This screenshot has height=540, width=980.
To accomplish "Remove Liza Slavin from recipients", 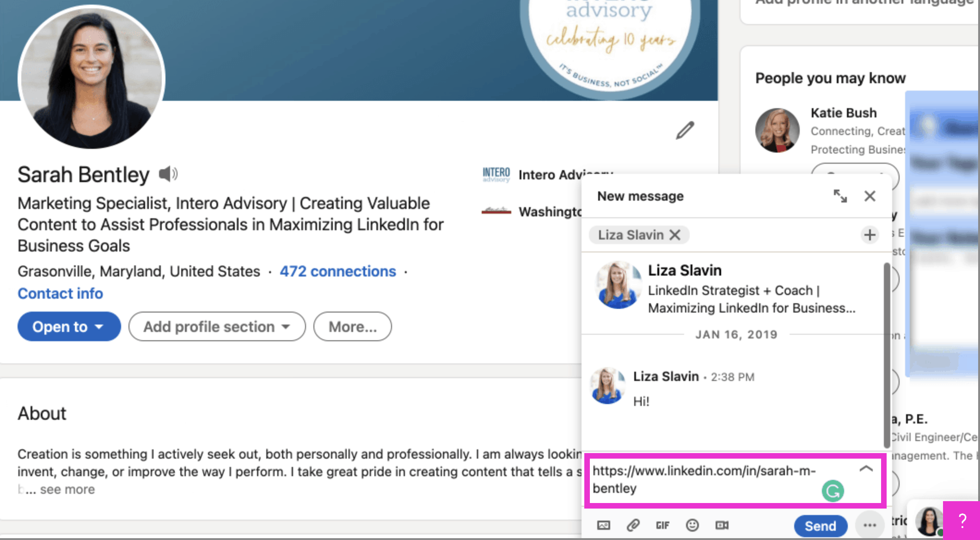I will pos(675,235).
